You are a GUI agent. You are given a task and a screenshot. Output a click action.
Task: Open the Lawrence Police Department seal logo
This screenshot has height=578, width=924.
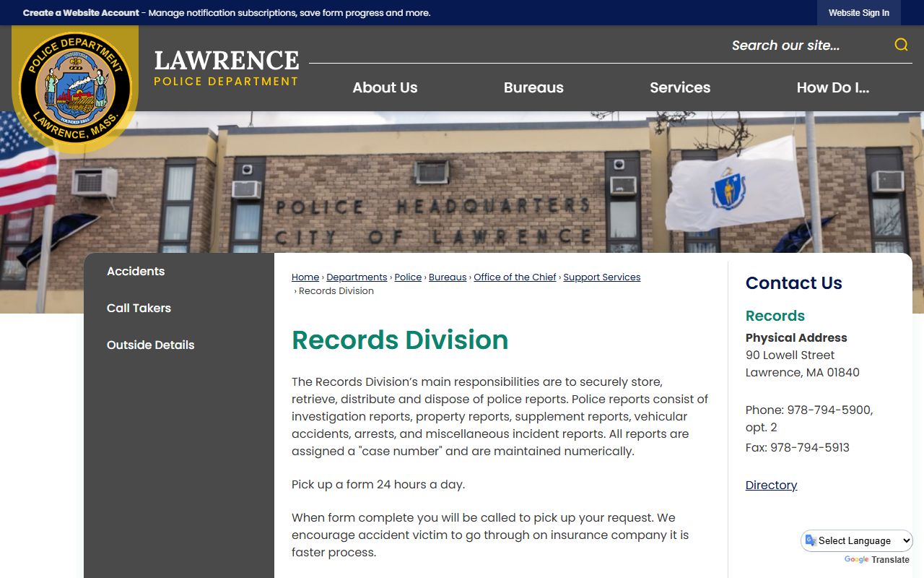coord(75,89)
